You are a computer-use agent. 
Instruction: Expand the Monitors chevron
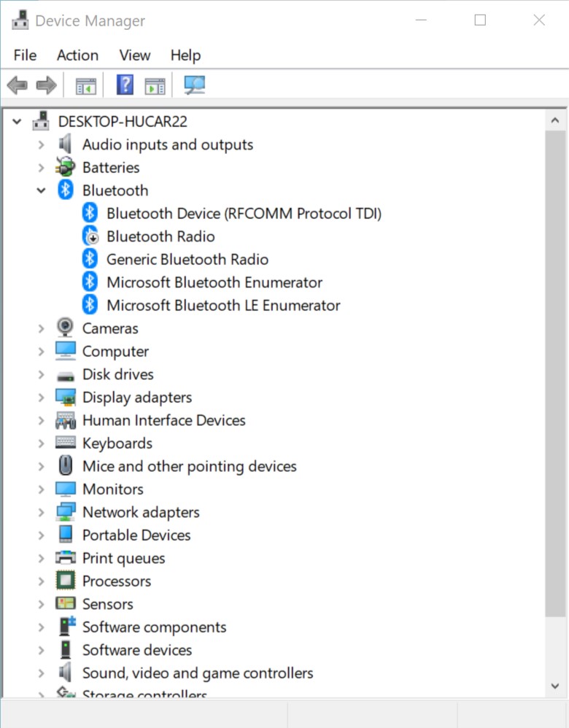[x=42, y=489]
